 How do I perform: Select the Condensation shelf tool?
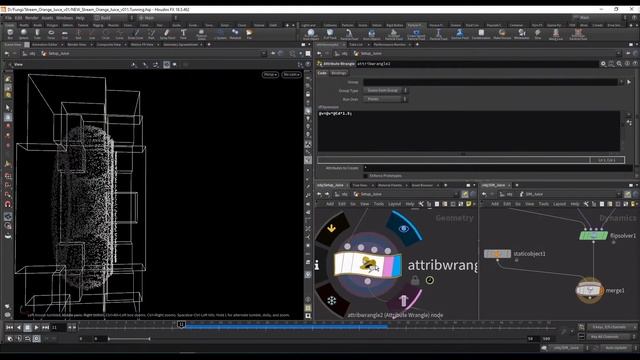coord(481,34)
